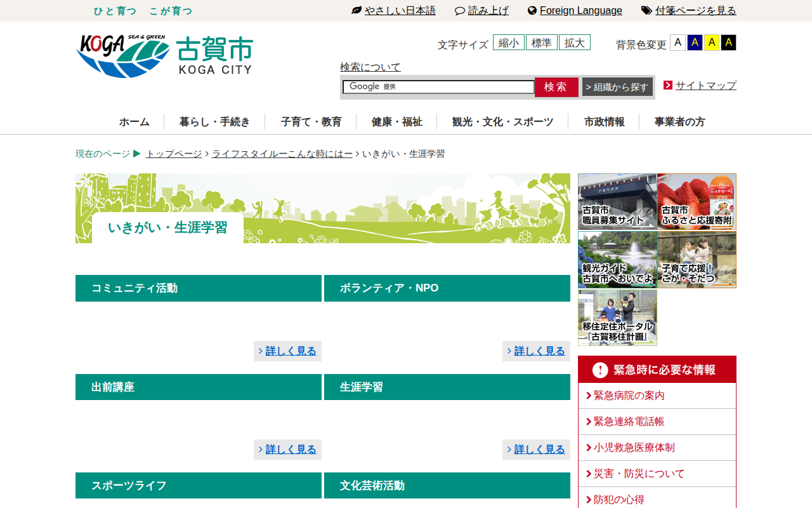Set text size to 縮小
This screenshot has height=508, width=812.
coord(509,43)
